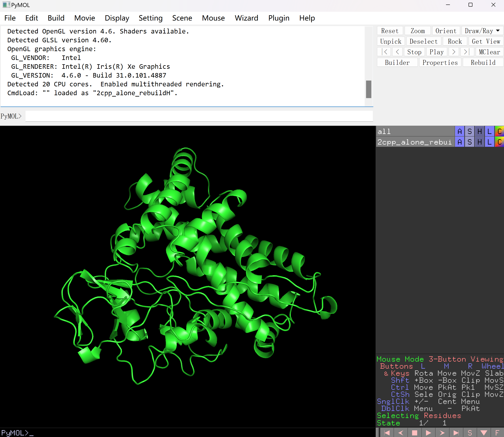Image resolution: width=504 pixels, height=437 pixels.
Task: Expand the pink down-triangle menu in bottom bar
Action: (483, 433)
